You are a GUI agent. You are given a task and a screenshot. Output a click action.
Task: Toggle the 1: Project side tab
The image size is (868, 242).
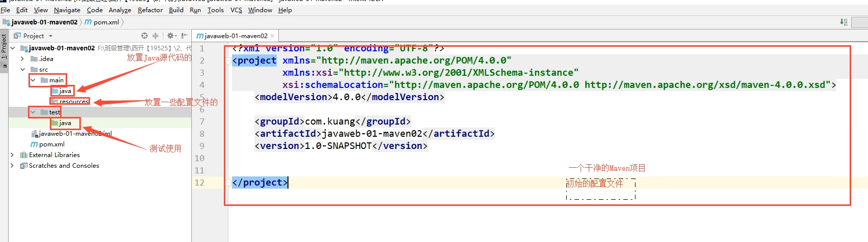tap(4, 47)
